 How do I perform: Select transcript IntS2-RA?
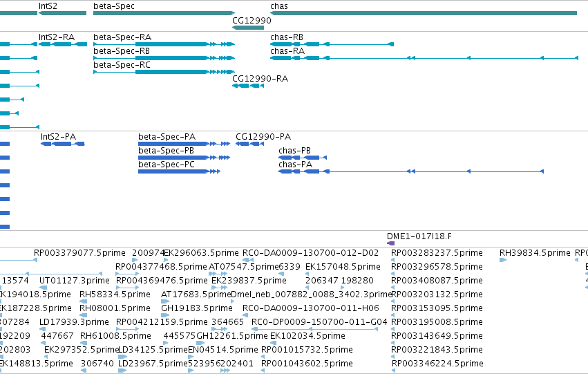[x=63, y=44]
